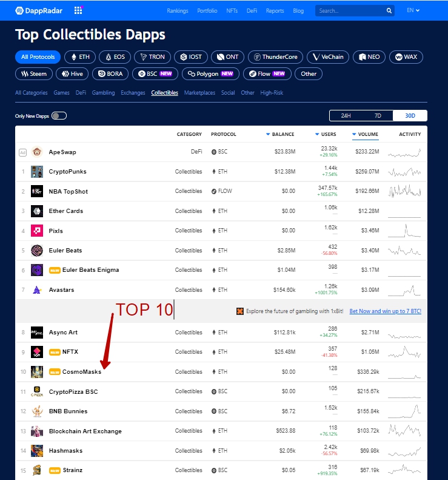Screen dimensions: 448x480
Task: Select the 24H time range
Action: click(x=346, y=116)
